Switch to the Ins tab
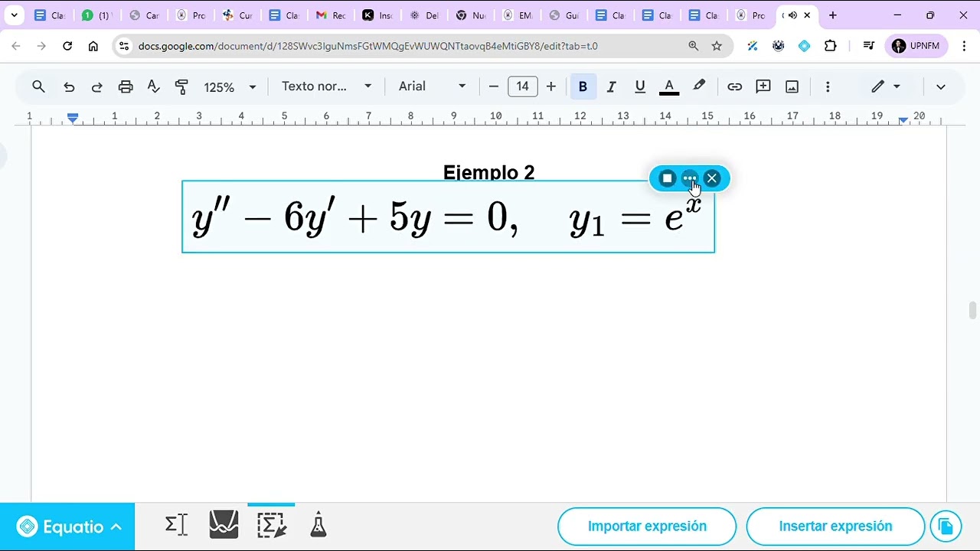 377,15
